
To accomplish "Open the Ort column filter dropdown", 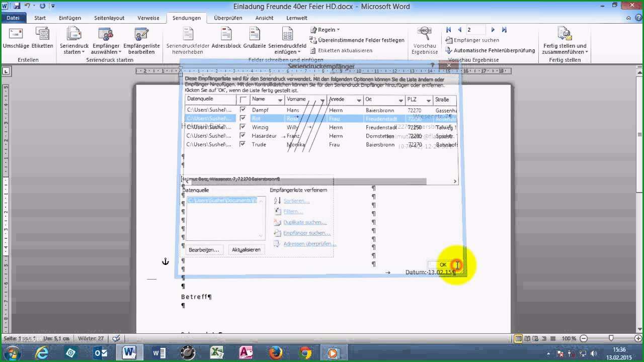I will tap(401, 100).
